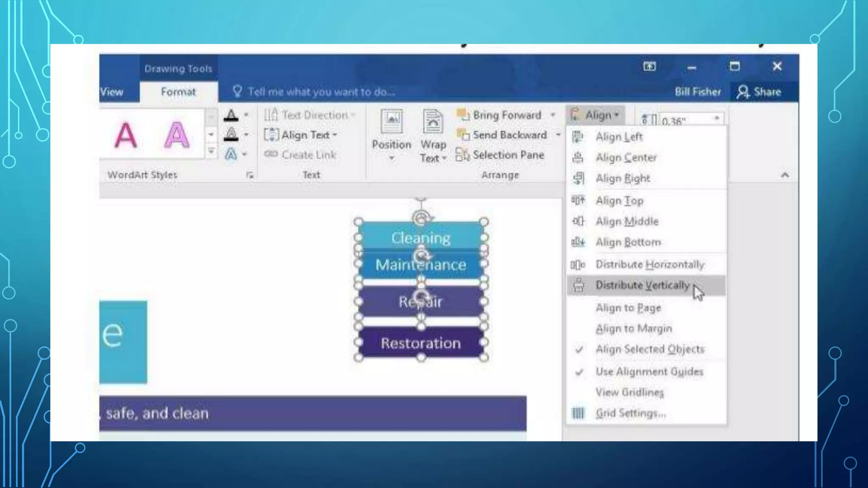Expand the Align Text dropdown
868x488 pixels.
coord(335,135)
